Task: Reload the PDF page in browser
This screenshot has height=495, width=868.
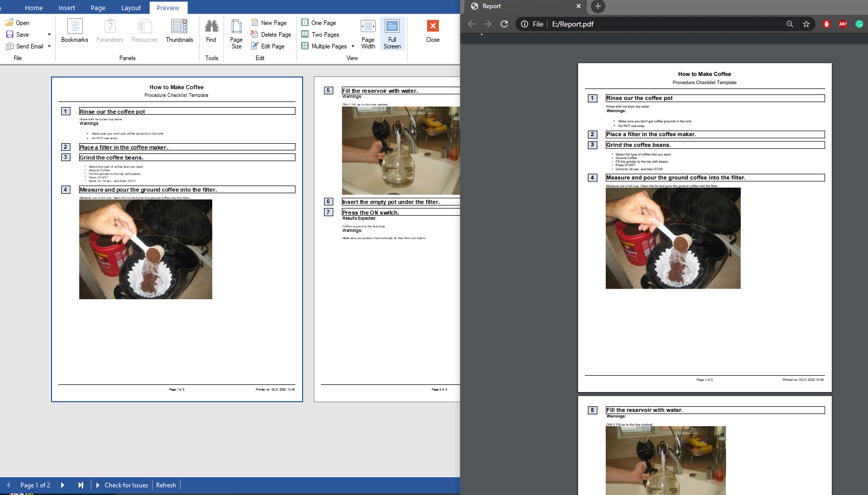Action: 504,24
